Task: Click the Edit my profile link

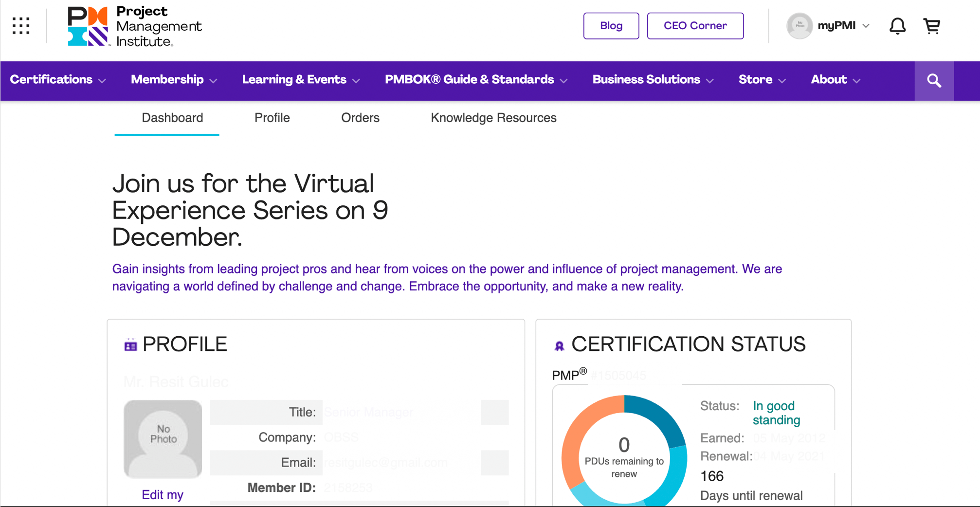Action: click(x=163, y=495)
